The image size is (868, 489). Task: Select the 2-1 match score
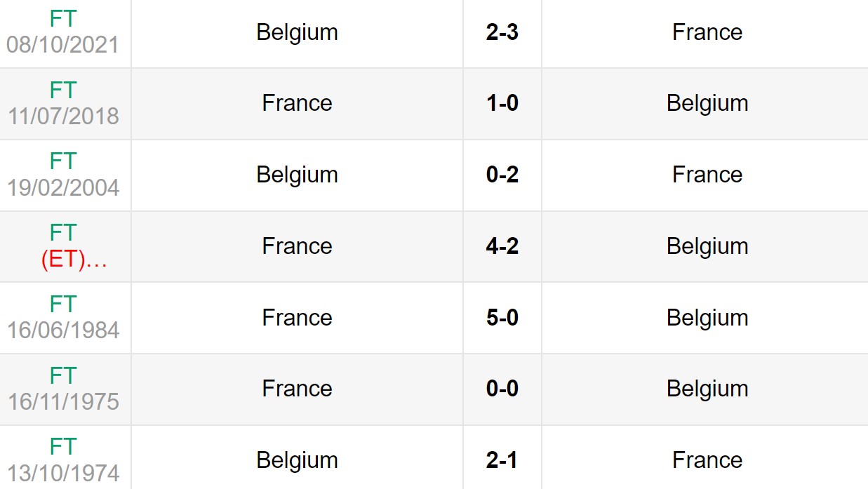tap(502, 460)
